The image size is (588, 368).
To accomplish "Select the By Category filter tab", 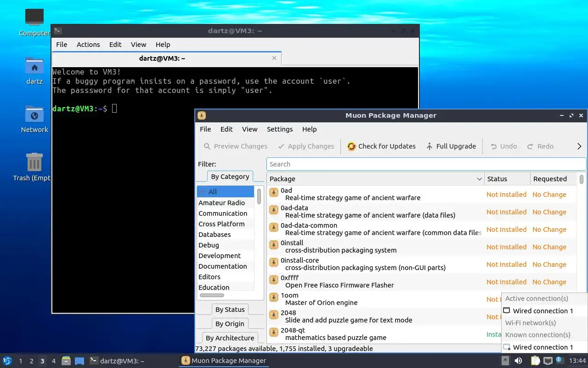I will click(230, 177).
